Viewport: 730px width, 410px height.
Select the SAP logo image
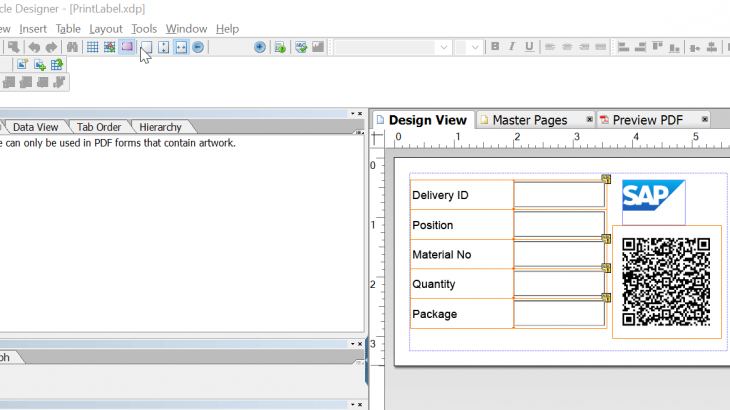point(654,196)
